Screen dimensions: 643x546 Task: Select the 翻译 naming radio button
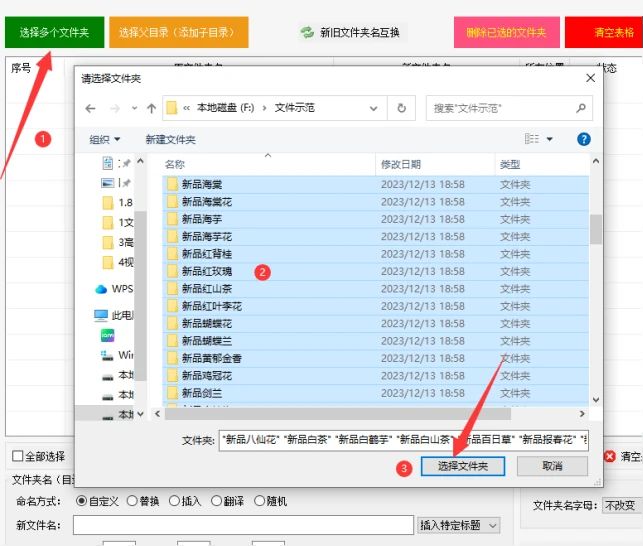click(x=216, y=501)
